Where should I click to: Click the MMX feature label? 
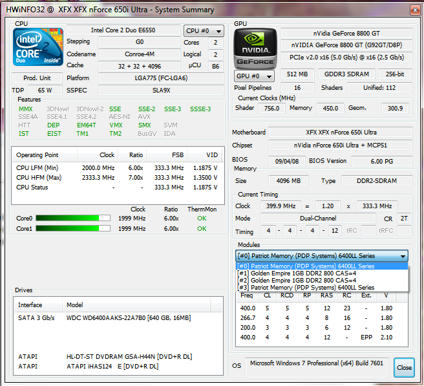(x=25, y=109)
